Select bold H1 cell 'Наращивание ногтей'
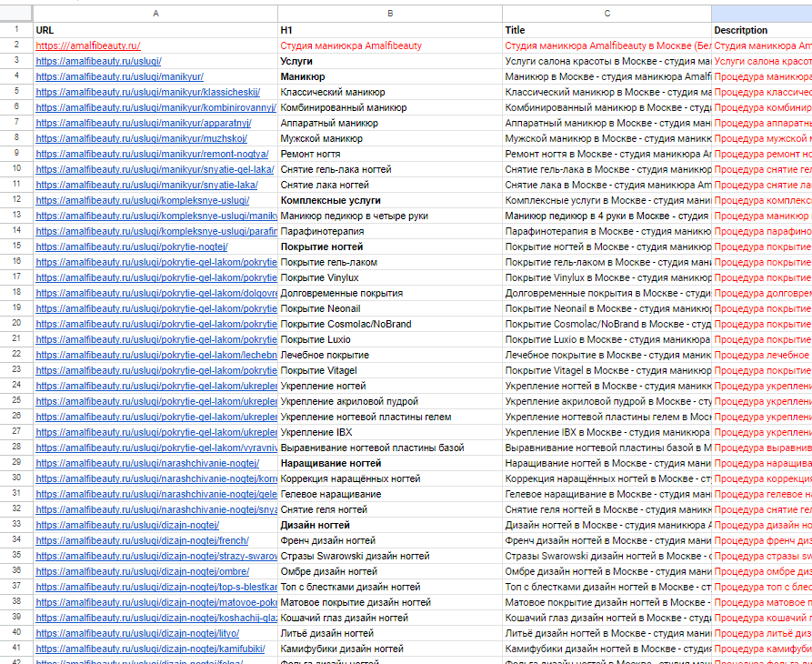 390,464
